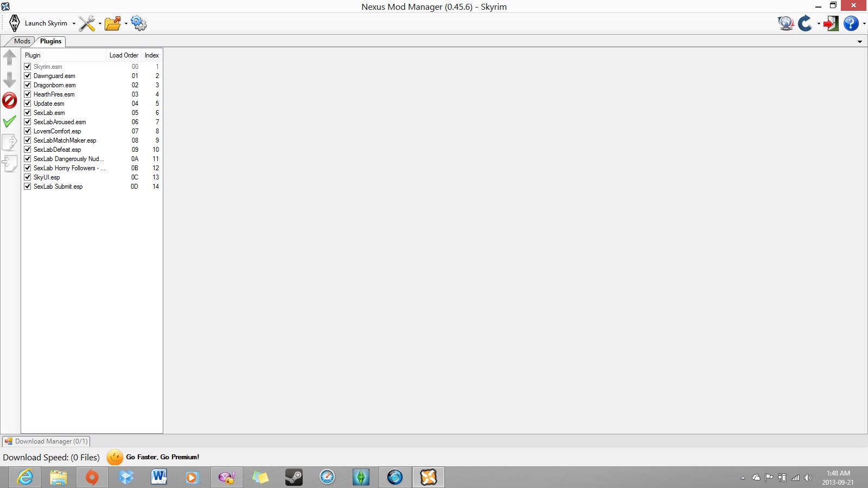The image size is (868, 488).
Task: Move plugin up with the up arrow
Action: coord(10,57)
